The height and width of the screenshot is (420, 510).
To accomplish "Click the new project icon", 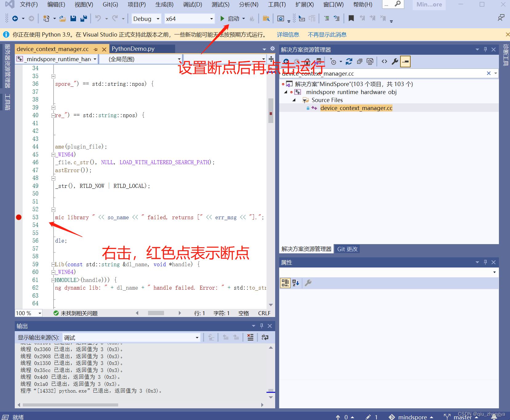I will pyautogui.click(x=46, y=19).
